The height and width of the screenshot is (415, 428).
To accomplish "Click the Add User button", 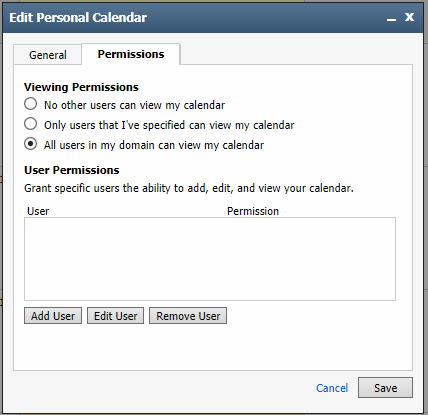I will (x=53, y=316).
